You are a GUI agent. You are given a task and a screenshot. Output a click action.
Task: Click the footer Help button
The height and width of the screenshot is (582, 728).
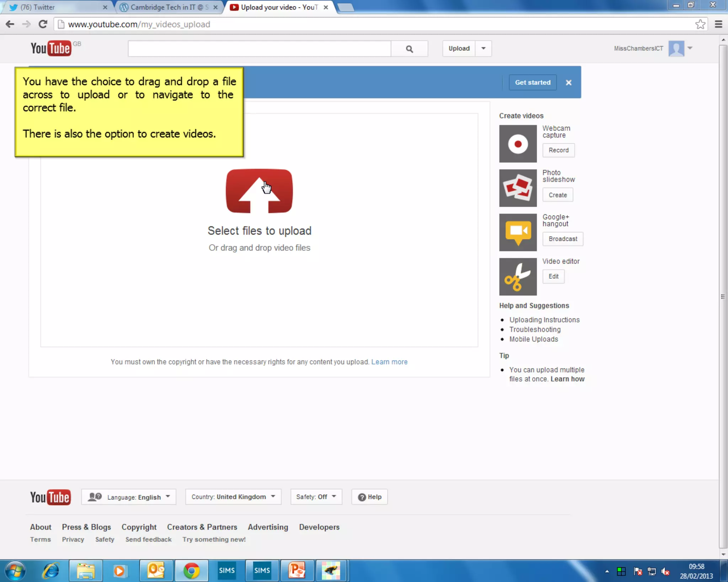pyautogui.click(x=370, y=497)
